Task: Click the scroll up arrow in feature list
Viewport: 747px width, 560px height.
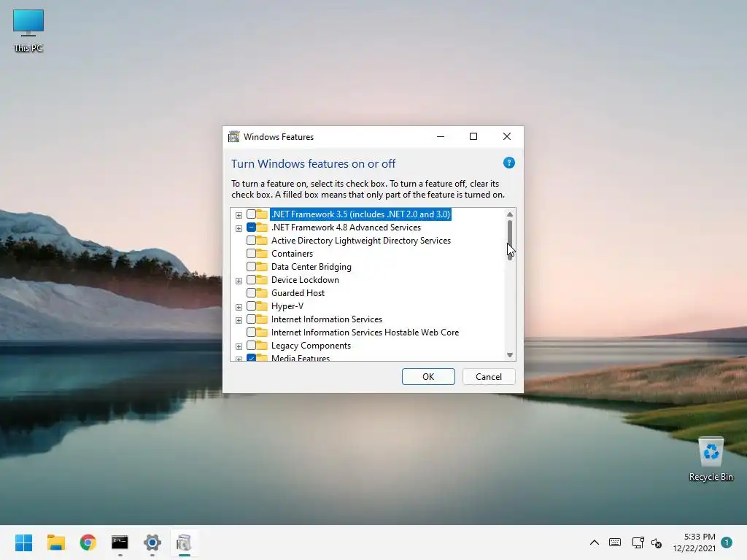Action: (x=510, y=214)
